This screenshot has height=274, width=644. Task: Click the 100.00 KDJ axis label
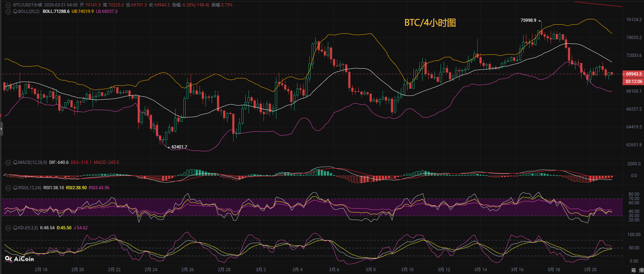point(634,235)
